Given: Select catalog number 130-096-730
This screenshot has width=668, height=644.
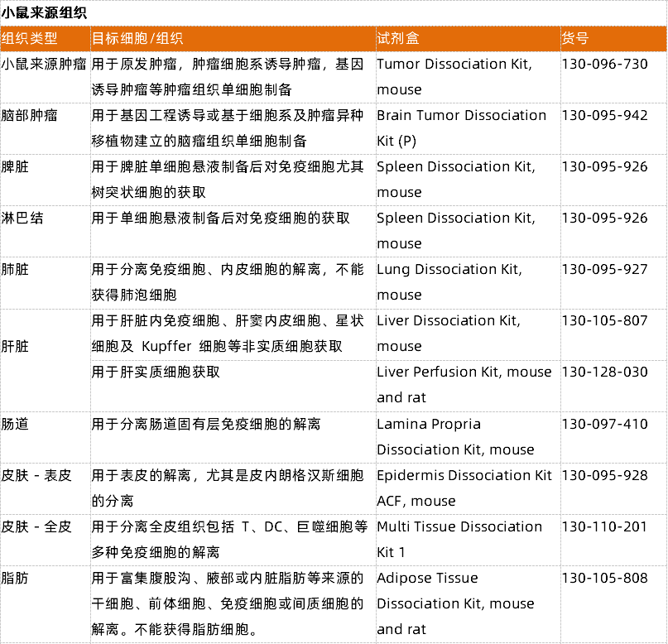Looking at the screenshot, I should [x=604, y=64].
